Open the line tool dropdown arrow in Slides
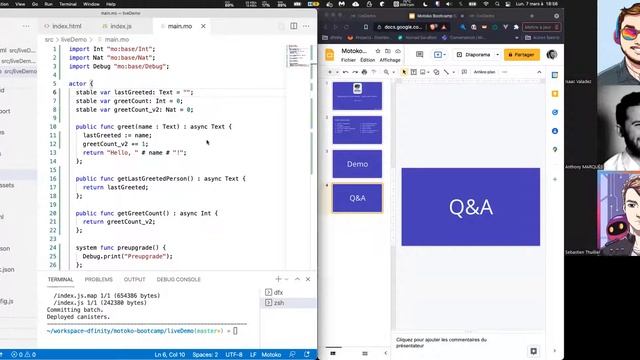 (x=453, y=72)
